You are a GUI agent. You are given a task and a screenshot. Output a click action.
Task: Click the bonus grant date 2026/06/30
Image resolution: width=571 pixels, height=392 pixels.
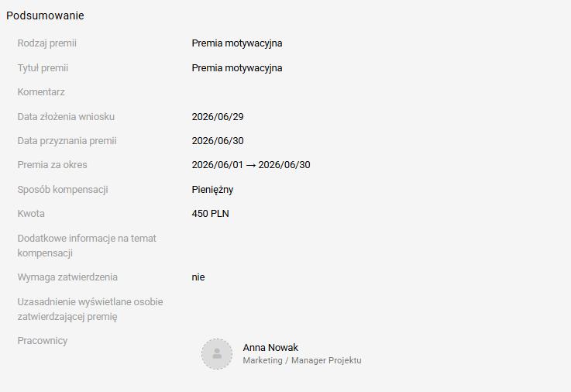pyautogui.click(x=218, y=141)
